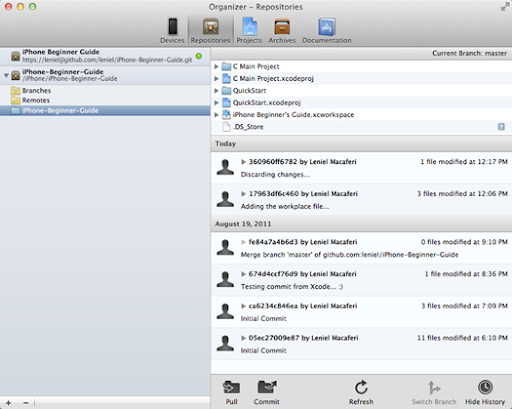The image size is (512, 409).
Task: Select iPhone Beginner Guide GitHub repository
Action: pos(105,56)
